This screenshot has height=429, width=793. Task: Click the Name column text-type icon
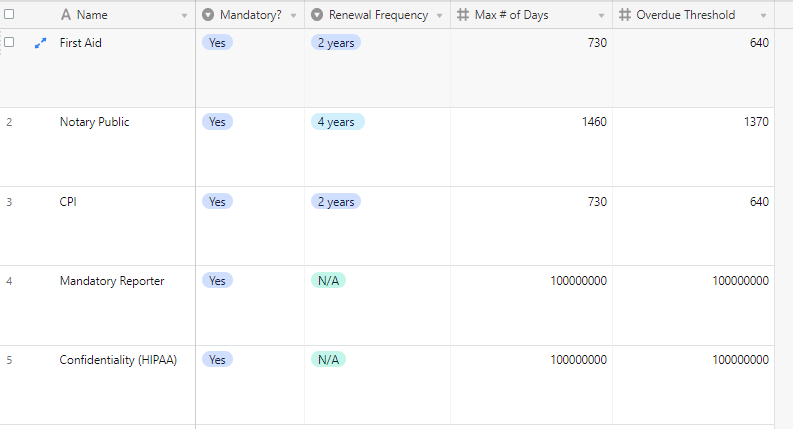(66, 15)
